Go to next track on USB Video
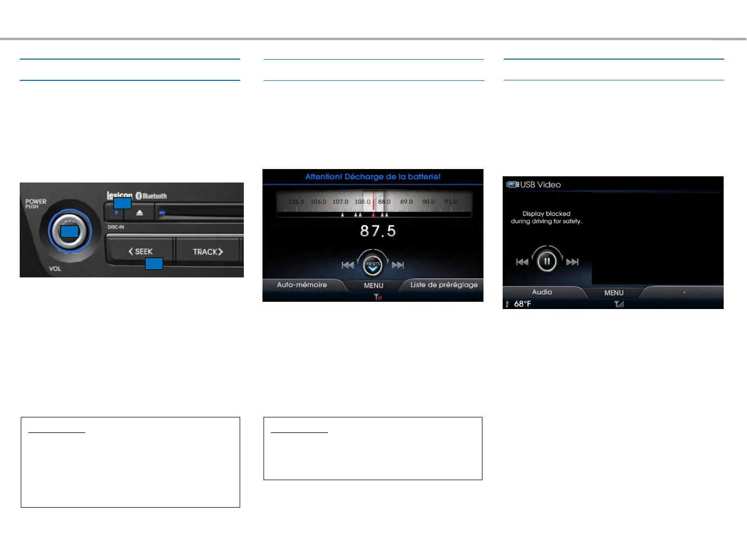747x560 pixels. pyautogui.click(x=572, y=262)
